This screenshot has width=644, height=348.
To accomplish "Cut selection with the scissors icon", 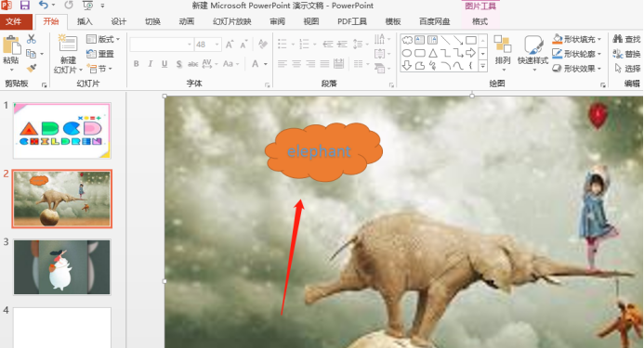I will [32, 39].
